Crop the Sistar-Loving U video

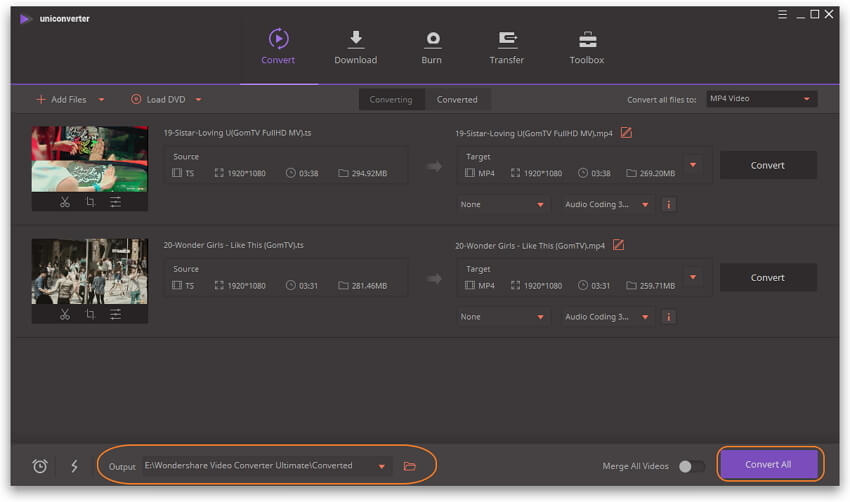[x=90, y=202]
